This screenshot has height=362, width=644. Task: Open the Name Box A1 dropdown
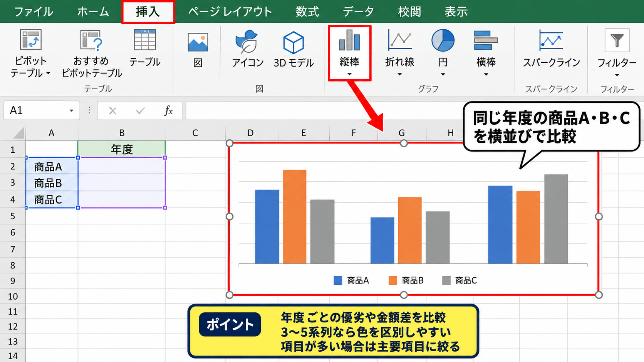(71, 111)
